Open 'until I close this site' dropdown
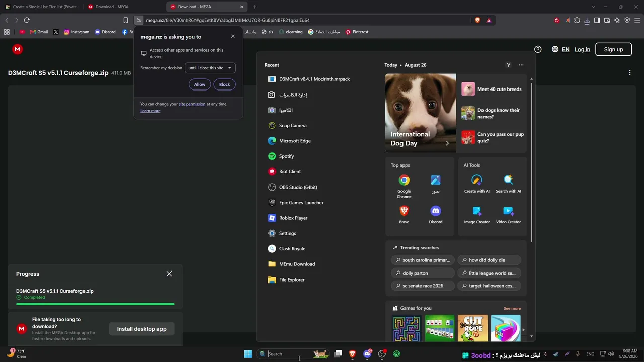 (x=210, y=68)
